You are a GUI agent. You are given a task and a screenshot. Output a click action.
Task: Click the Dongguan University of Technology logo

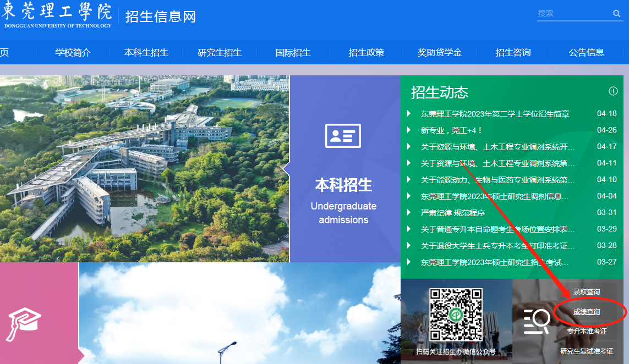[58, 16]
